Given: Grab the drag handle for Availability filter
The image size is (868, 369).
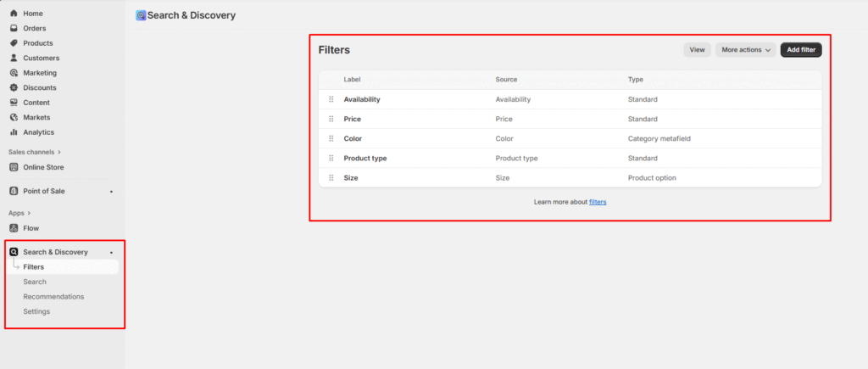Looking at the screenshot, I should tap(331, 99).
